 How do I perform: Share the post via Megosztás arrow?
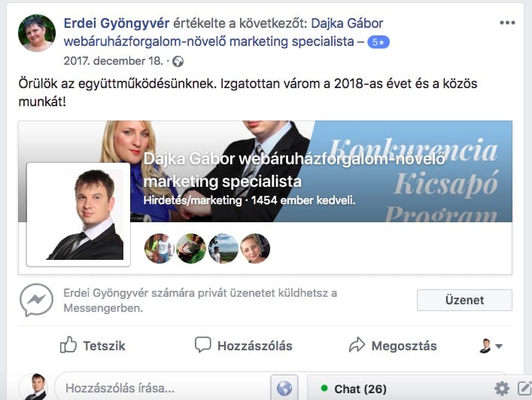click(x=393, y=346)
